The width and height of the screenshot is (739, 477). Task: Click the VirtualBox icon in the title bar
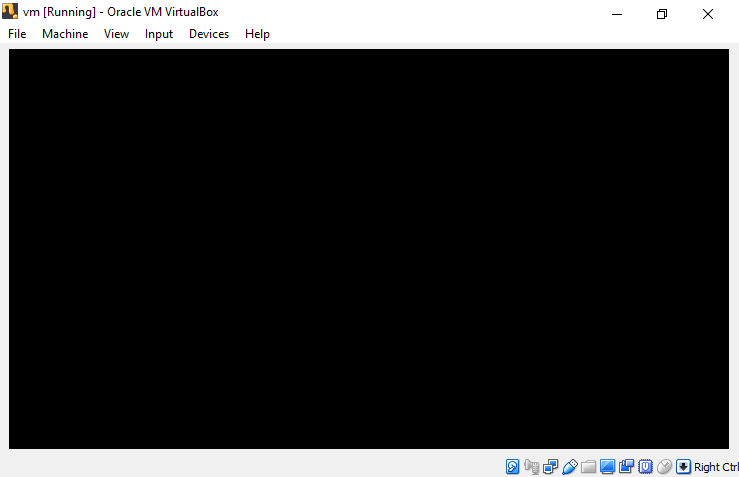tap(10, 11)
